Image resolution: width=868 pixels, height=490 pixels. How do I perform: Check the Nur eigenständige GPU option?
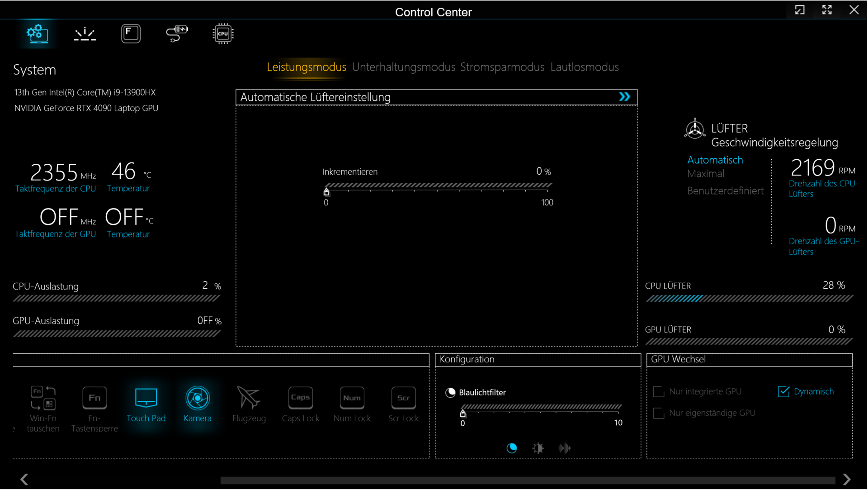coord(659,414)
